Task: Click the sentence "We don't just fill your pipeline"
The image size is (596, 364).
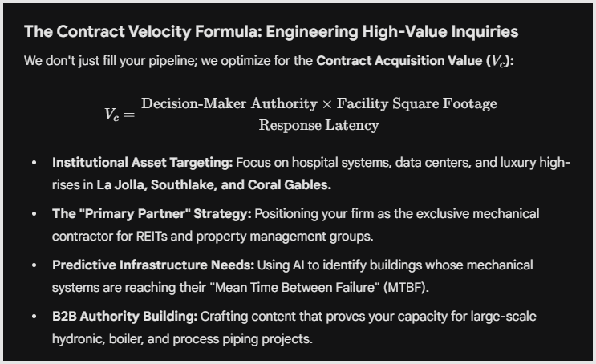Action: coord(111,61)
